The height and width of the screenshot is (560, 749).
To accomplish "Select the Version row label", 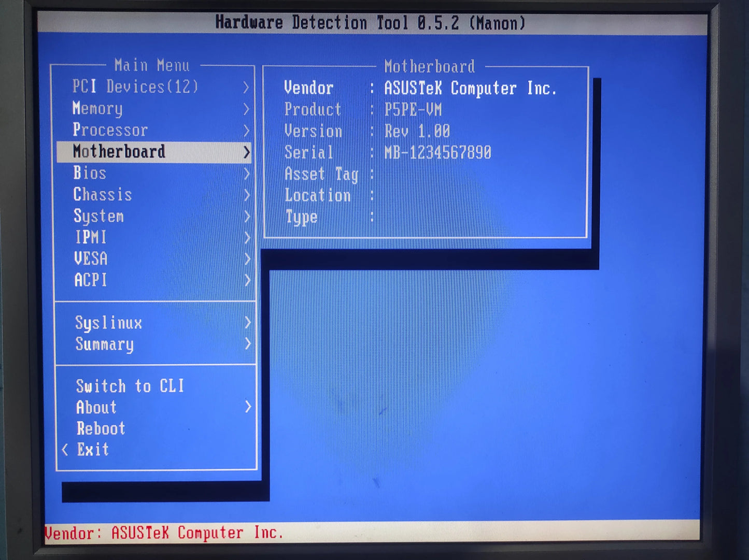I will (x=313, y=131).
